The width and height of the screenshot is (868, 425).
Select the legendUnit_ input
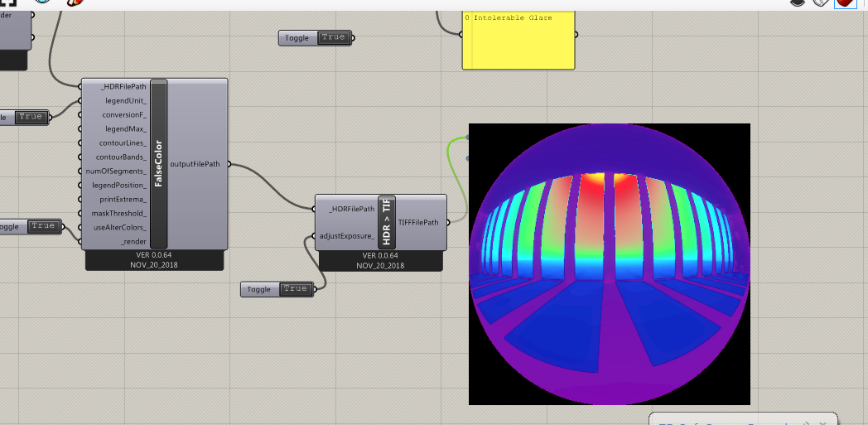click(x=126, y=101)
